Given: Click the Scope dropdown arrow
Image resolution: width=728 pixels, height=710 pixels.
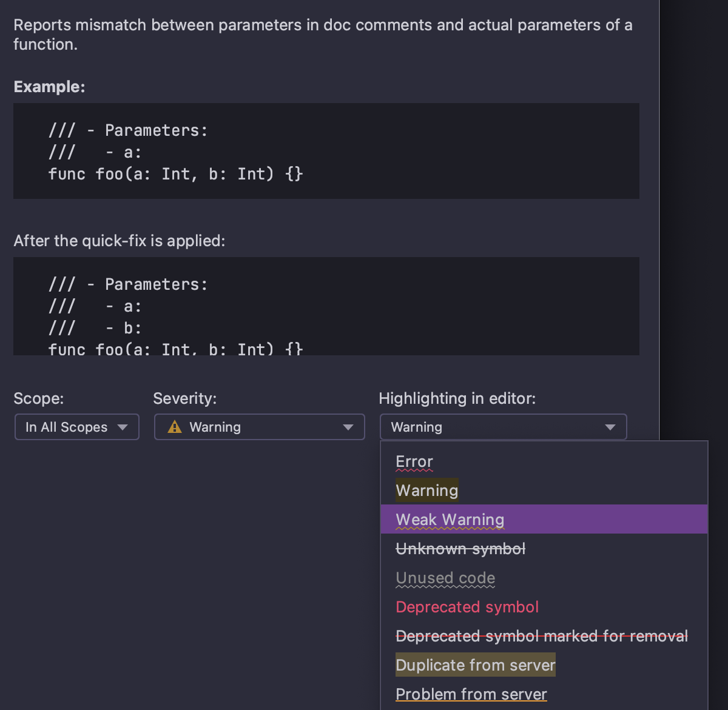Looking at the screenshot, I should tap(123, 427).
